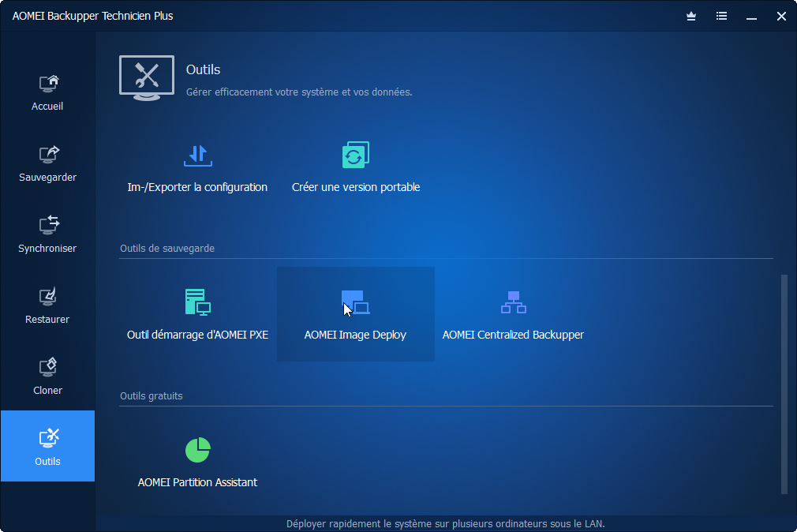This screenshot has height=532, width=797.
Task: Click the status bar text about LAN deployment
Action: pos(445,524)
